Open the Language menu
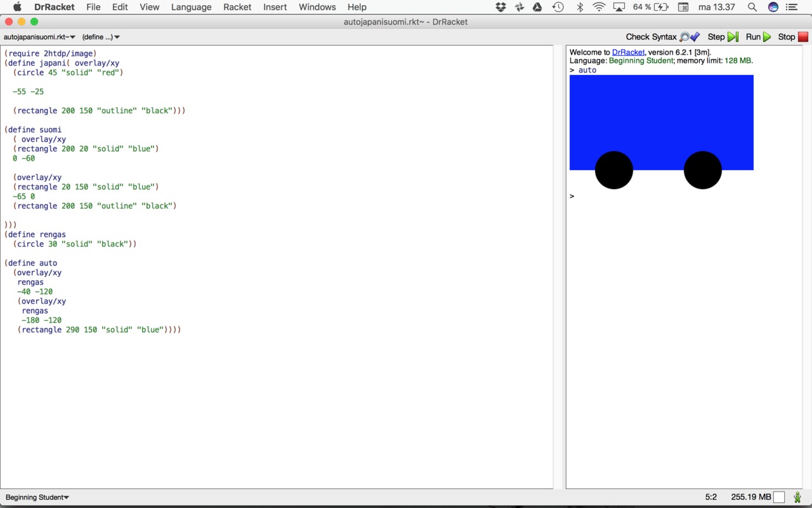This screenshot has width=812, height=508. 191,7
